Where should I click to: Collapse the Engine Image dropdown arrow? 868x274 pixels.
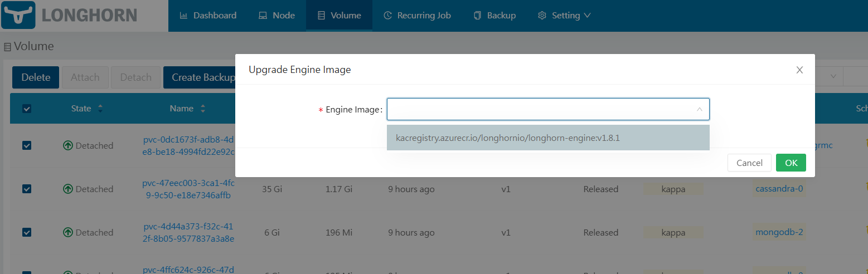click(699, 110)
